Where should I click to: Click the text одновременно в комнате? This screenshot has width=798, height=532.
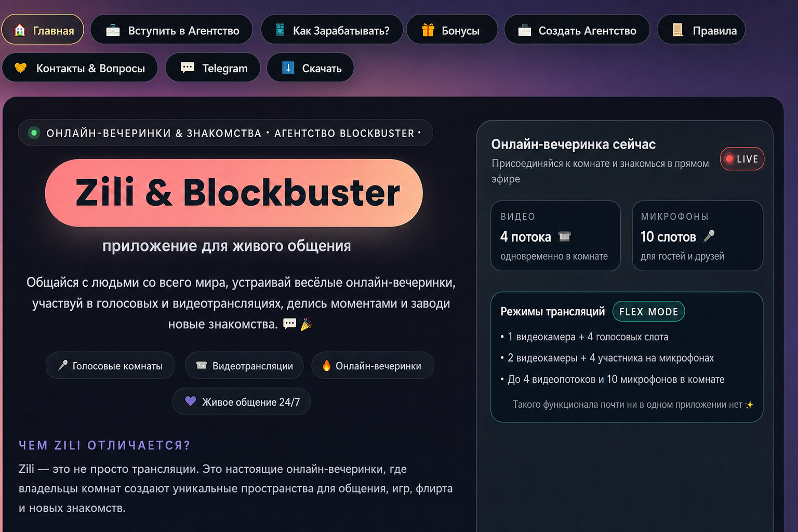554,256
